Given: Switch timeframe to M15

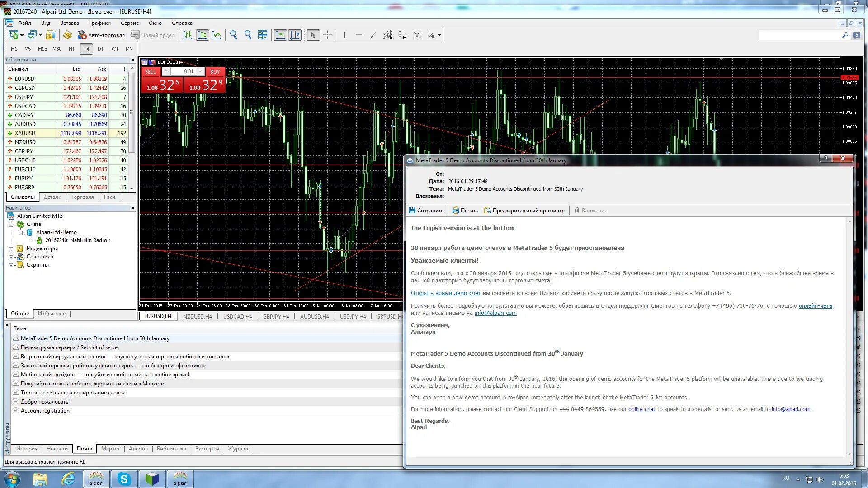Looking at the screenshot, I should pyautogui.click(x=42, y=49).
